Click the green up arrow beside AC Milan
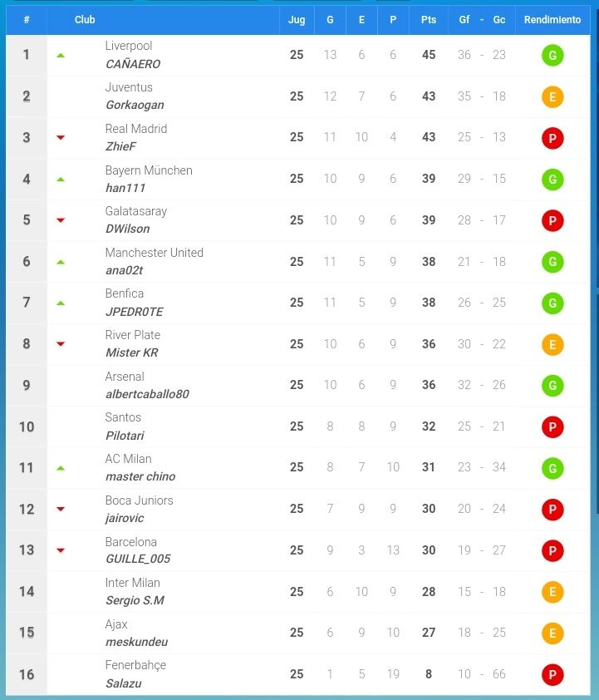 pyautogui.click(x=61, y=468)
